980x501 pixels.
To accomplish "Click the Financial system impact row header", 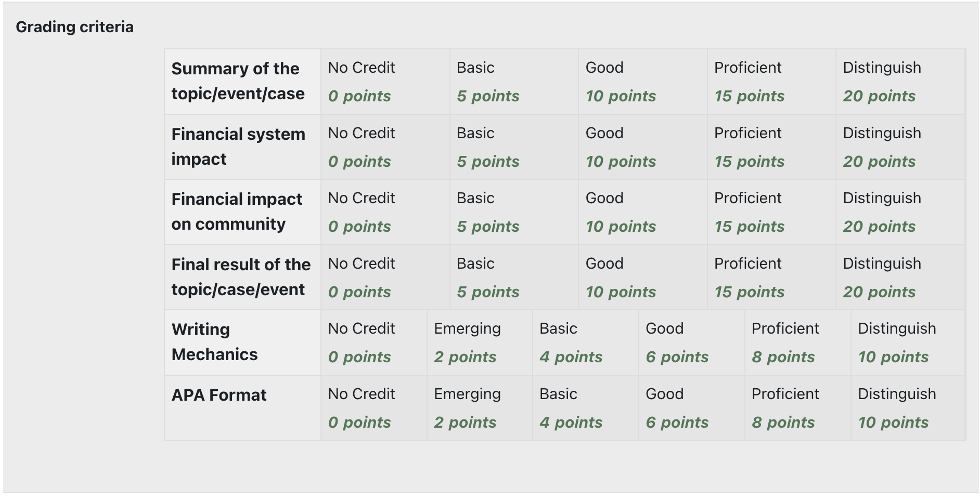I will [242, 147].
